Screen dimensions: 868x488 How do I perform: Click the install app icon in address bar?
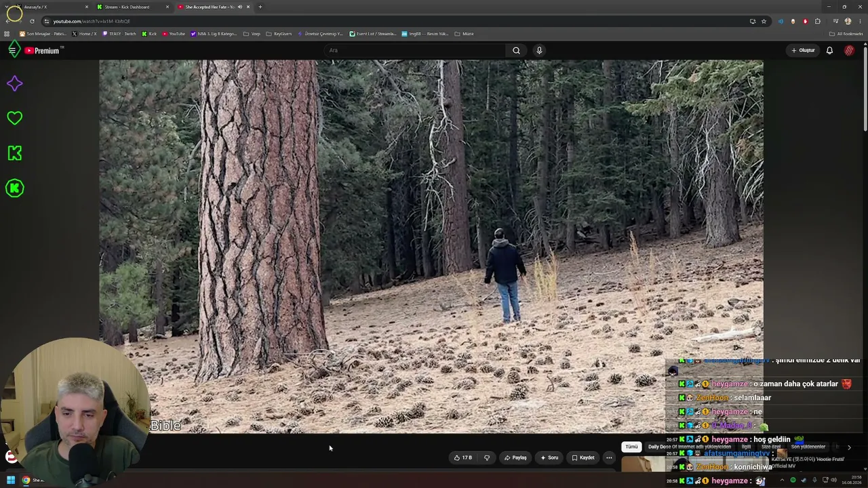pos(753,21)
